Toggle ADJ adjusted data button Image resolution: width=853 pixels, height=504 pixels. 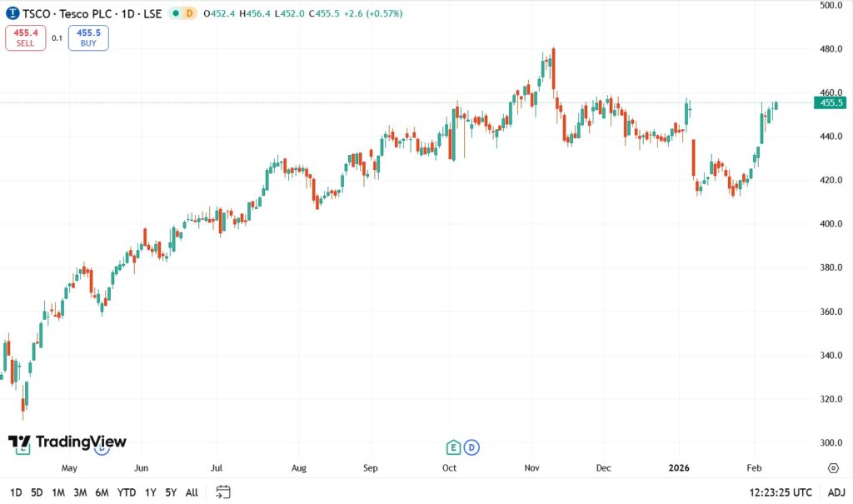836,492
